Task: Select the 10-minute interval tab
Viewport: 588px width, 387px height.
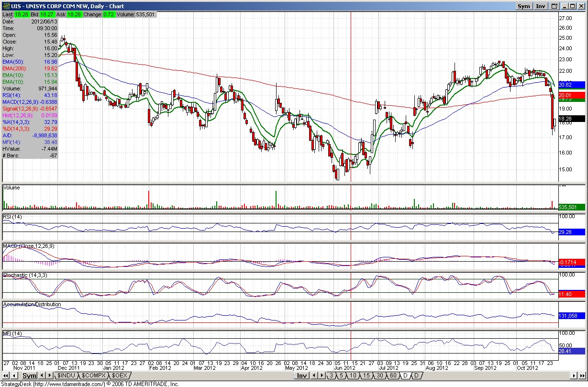Action: coord(353,376)
